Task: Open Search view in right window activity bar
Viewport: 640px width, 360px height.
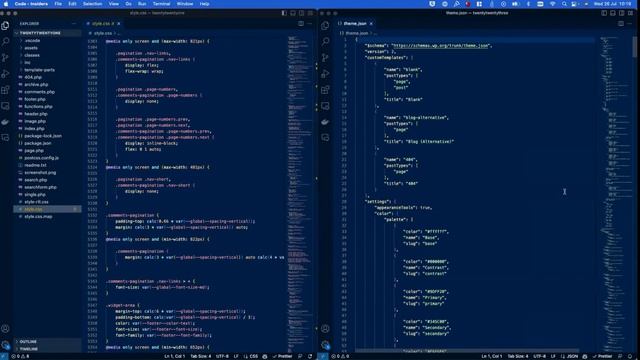Action: (325, 42)
